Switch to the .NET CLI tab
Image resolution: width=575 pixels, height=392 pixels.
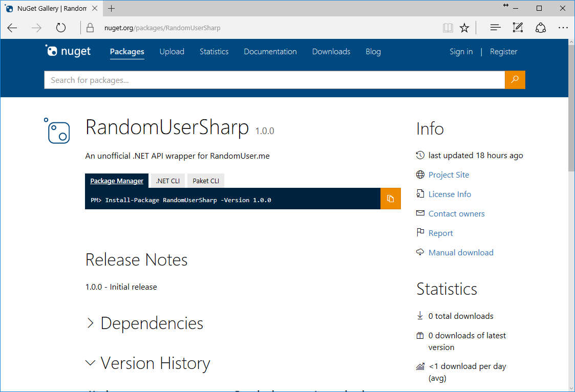[x=168, y=181]
